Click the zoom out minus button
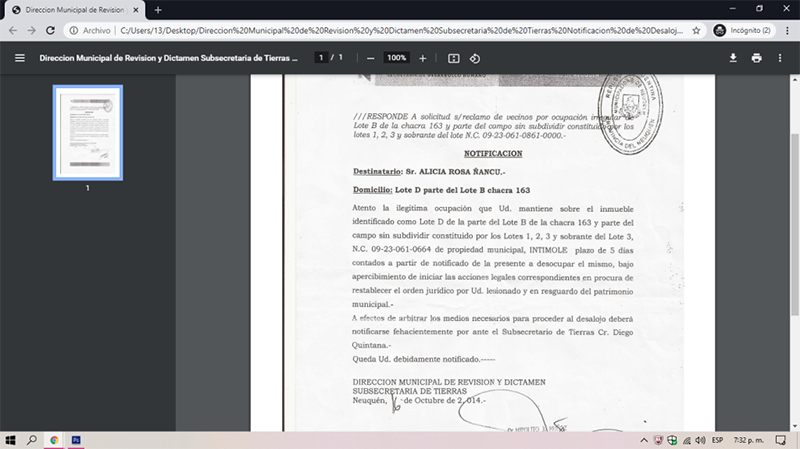The image size is (800, 449). (371, 58)
